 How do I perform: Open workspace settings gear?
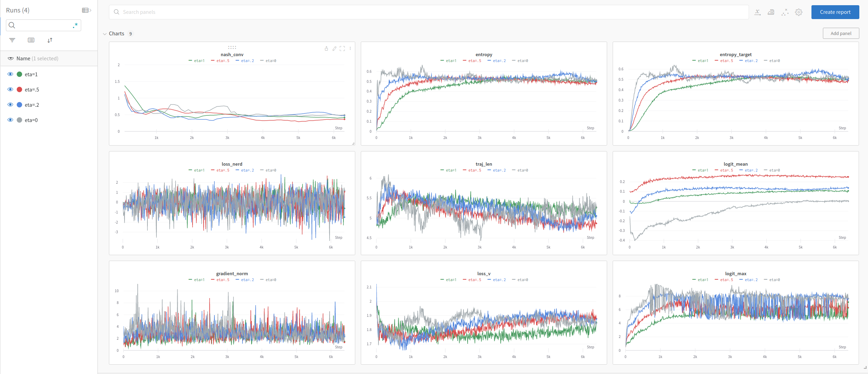[799, 12]
